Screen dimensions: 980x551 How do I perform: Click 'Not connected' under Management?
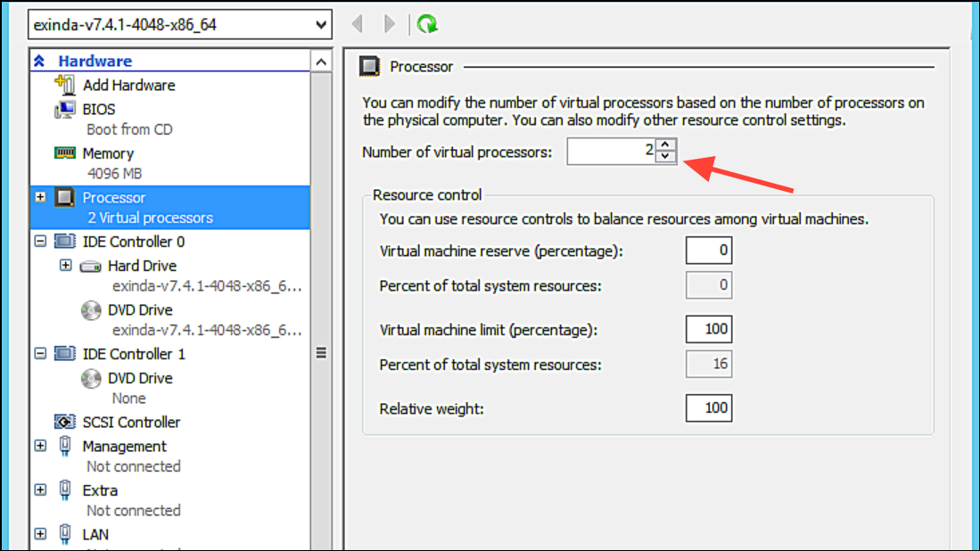click(x=133, y=466)
